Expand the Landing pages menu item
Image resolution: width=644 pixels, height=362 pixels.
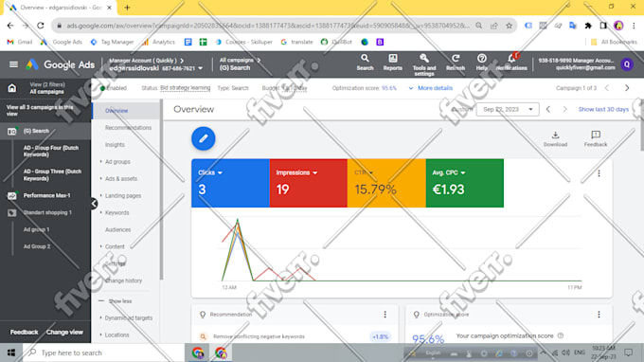click(x=122, y=196)
